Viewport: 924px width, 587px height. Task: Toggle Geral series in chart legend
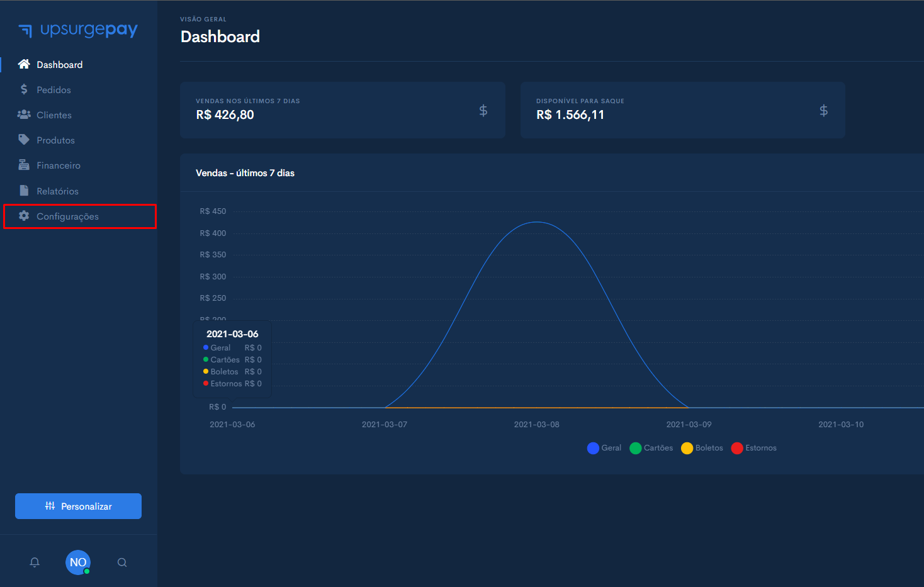point(604,448)
